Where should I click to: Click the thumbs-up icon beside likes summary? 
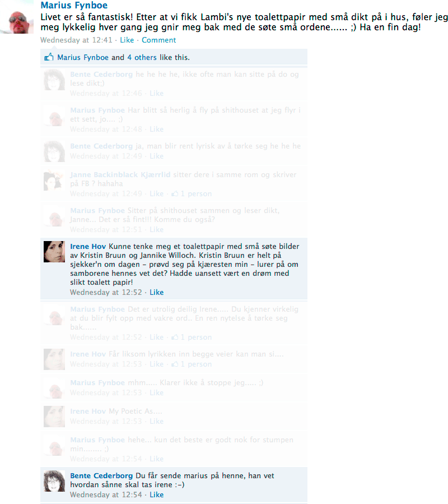(x=49, y=57)
